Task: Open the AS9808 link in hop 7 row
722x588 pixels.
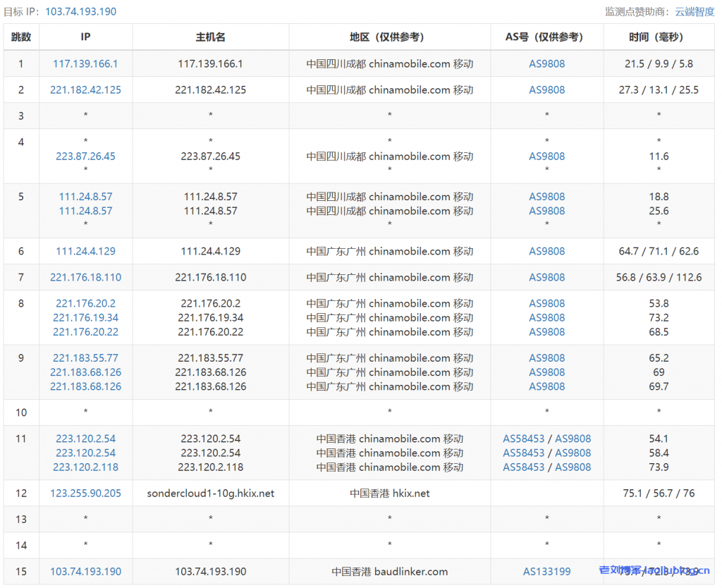Action: click(x=546, y=277)
